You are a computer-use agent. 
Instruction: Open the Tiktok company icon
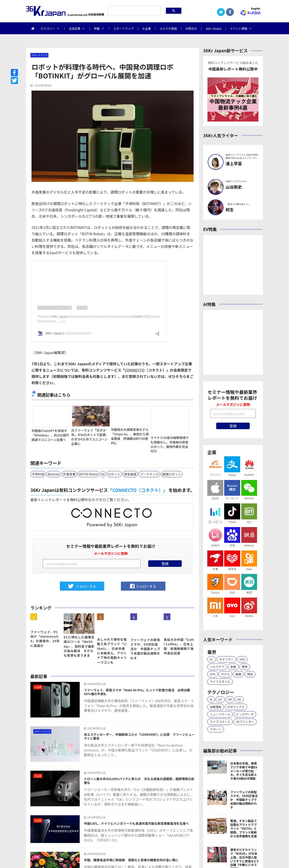[232, 512]
